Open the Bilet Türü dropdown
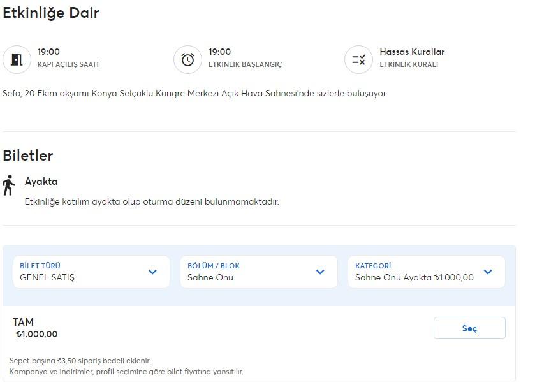 pos(91,272)
